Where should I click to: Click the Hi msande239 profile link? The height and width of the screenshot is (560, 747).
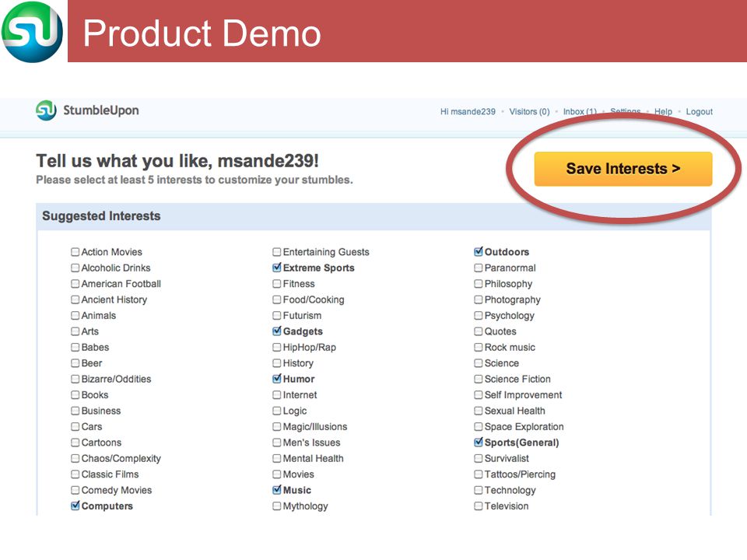[468, 111]
